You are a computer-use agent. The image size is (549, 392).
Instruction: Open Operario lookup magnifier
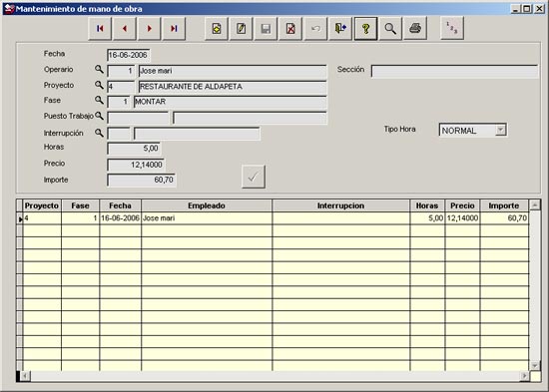coord(99,69)
